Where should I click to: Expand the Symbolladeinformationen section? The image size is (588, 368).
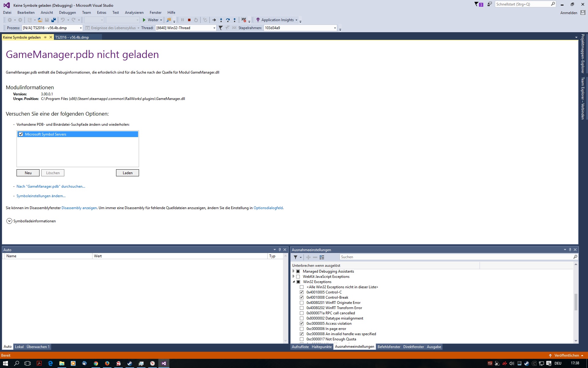click(x=9, y=221)
